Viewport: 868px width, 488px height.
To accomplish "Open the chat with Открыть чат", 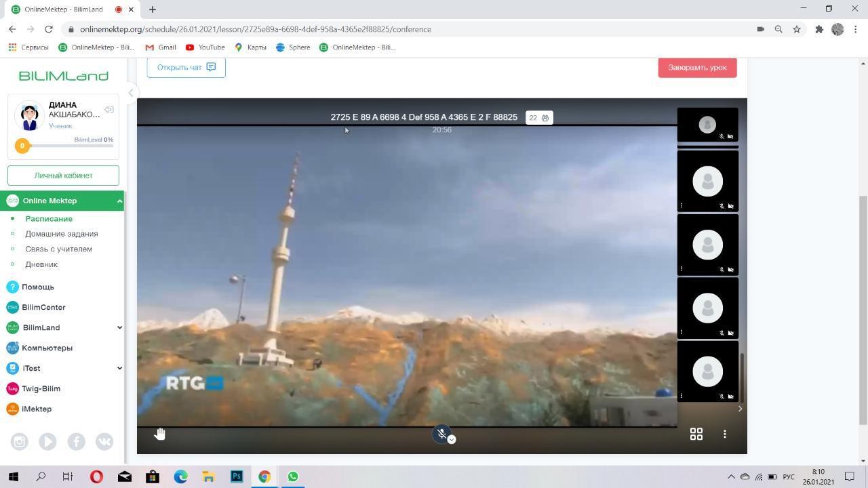I will pyautogui.click(x=186, y=67).
